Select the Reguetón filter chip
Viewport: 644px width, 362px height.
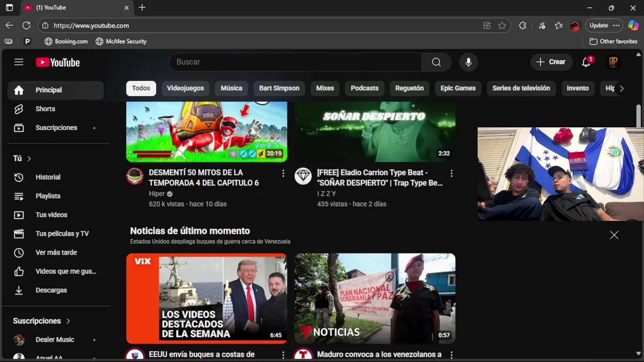pyautogui.click(x=410, y=88)
